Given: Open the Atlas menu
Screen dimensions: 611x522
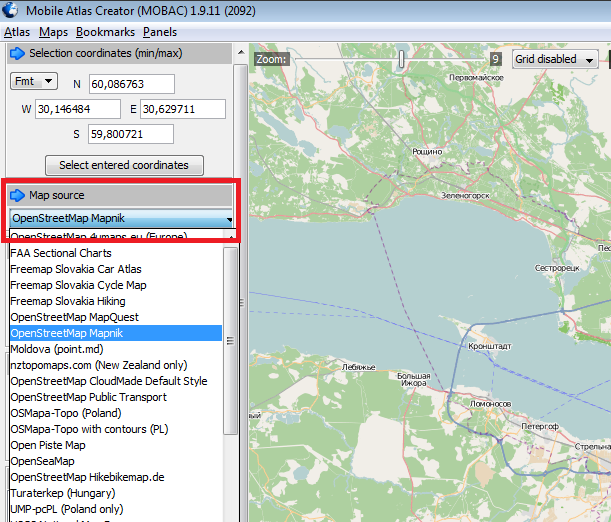Looking at the screenshot, I should [16, 32].
